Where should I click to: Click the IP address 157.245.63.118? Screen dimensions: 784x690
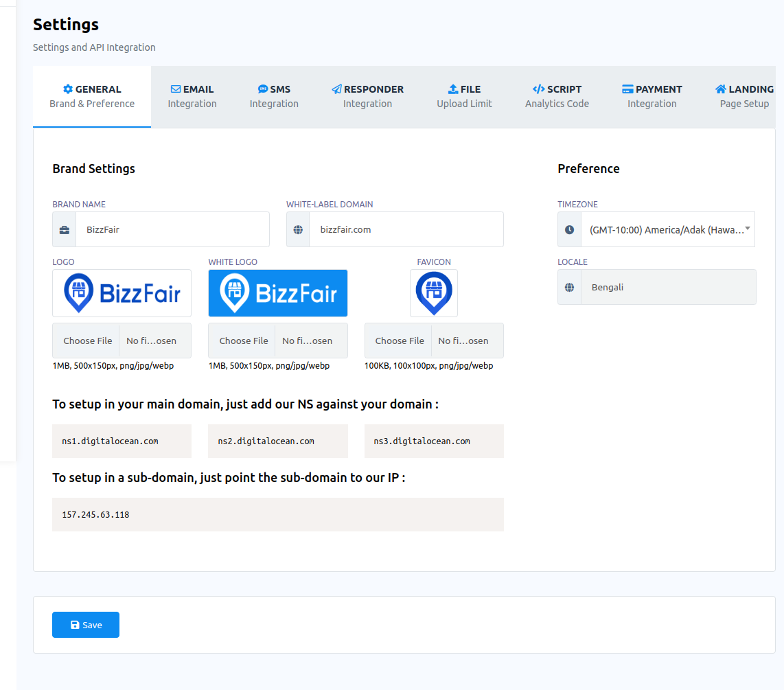pyautogui.click(x=95, y=515)
